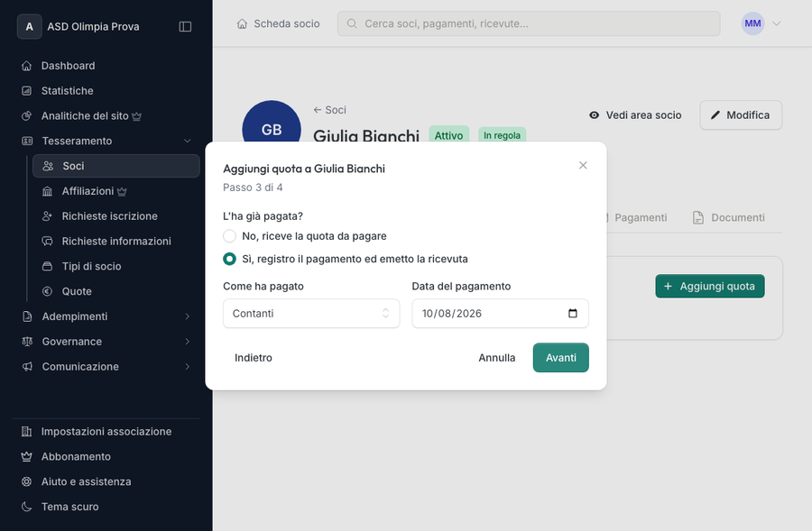
Task: Open Richieste iscrizione
Action: (116, 216)
